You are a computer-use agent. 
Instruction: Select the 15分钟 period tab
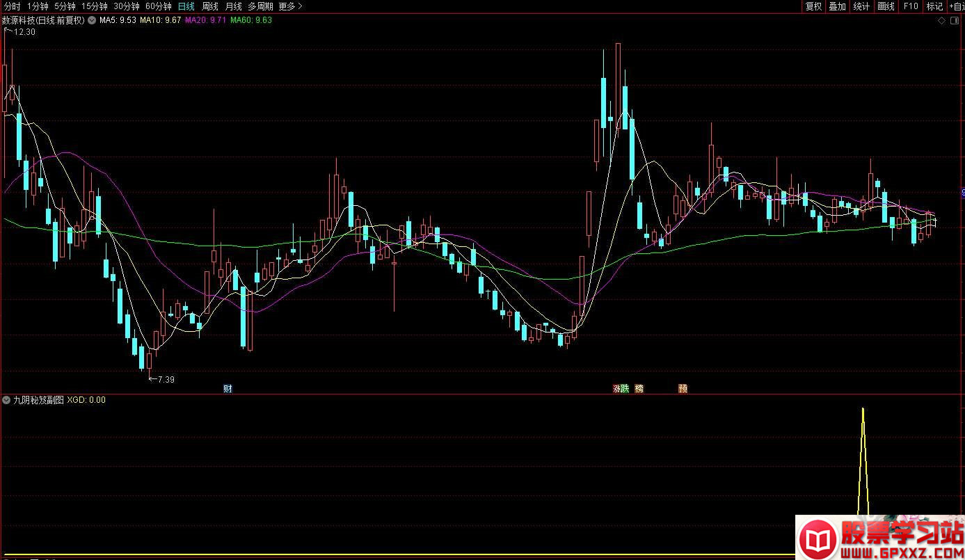click(x=94, y=6)
